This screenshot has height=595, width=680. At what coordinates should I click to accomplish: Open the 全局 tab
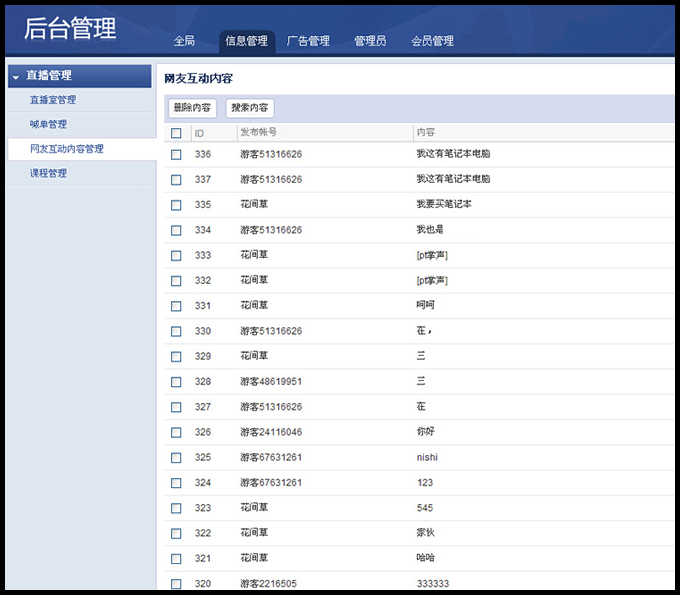pyautogui.click(x=184, y=41)
